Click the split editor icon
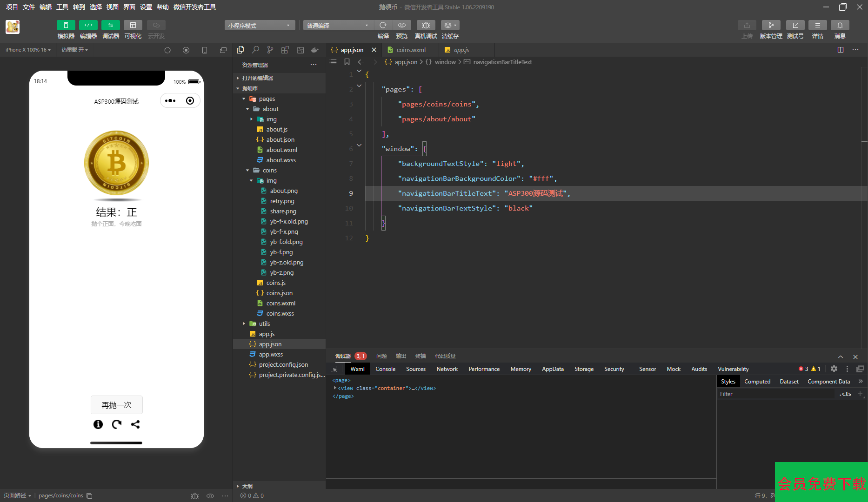 coord(841,50)
